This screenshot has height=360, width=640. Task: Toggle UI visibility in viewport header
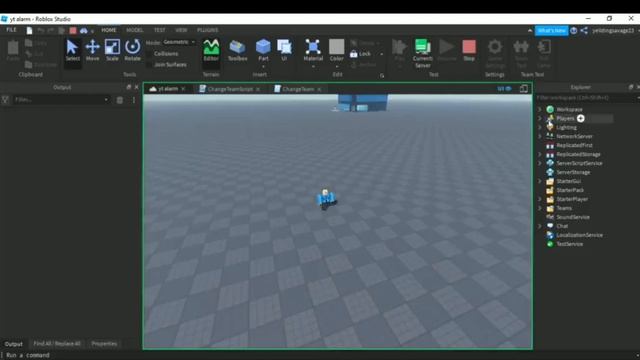[x=504, y=89]
